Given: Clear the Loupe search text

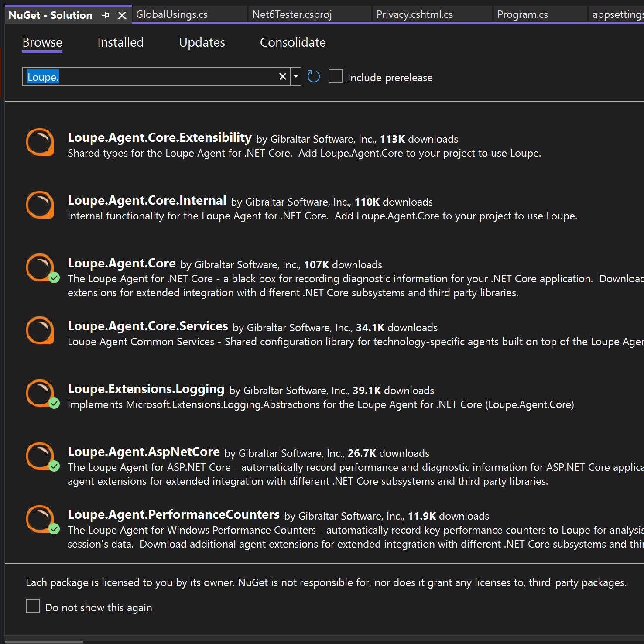Looking at the screenshot, I should [283, 77].
